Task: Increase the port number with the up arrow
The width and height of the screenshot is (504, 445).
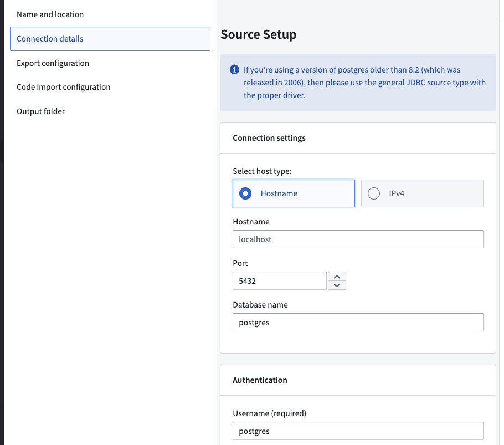Action: coord(337,276)
